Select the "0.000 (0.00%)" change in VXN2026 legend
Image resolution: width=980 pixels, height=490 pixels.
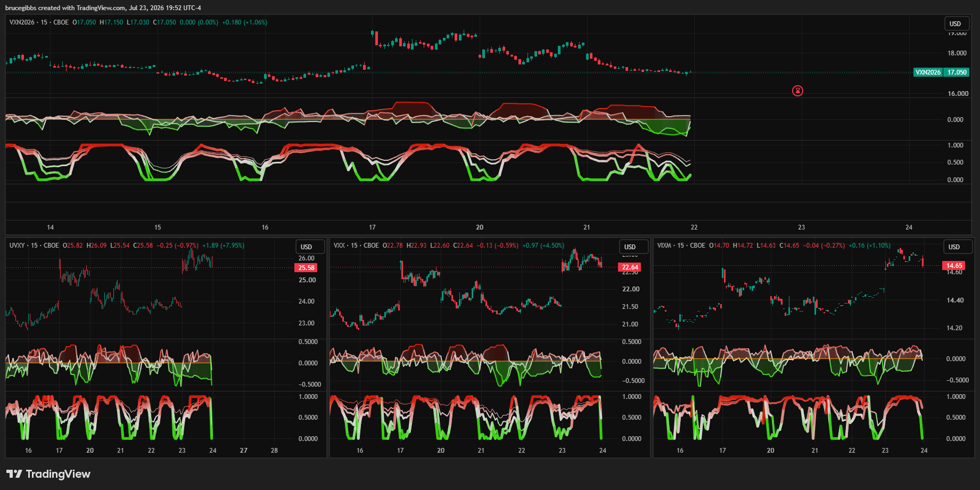click(x=199, y=22)
